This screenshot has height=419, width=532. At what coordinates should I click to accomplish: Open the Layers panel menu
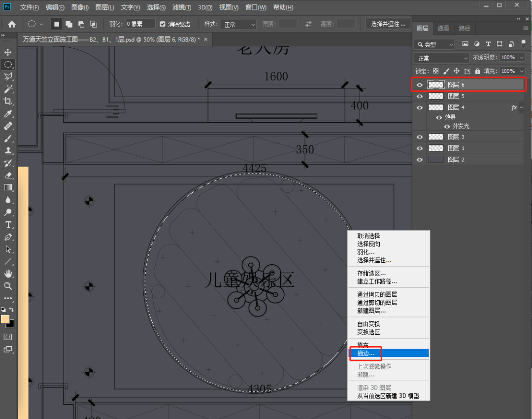(526, 28)
